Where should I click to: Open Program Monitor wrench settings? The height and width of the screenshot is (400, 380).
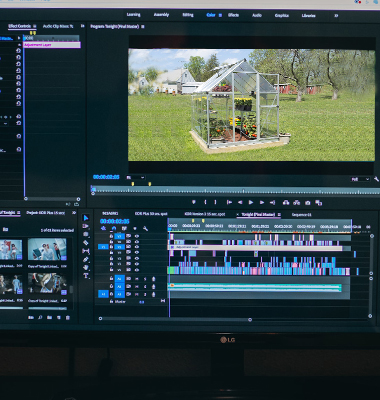(376, 179)
